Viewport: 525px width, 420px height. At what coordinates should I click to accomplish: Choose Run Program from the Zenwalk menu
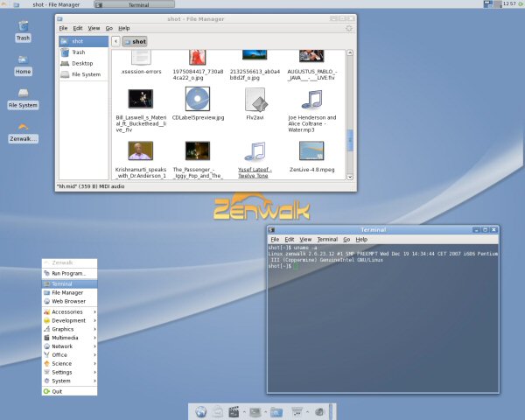[x=70, y=274]
